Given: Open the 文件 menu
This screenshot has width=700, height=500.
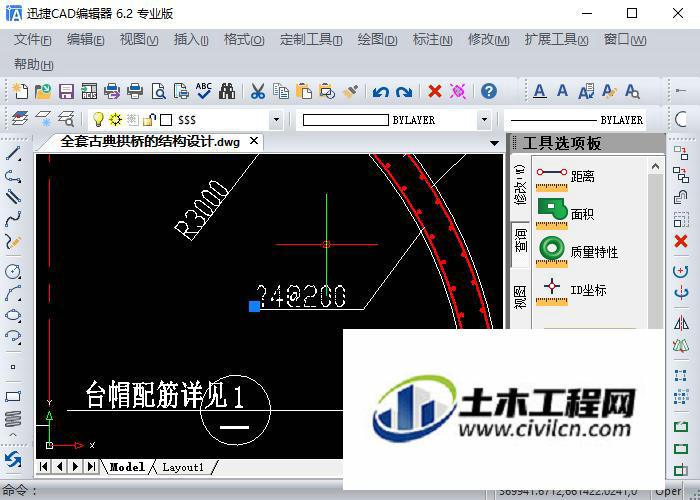Looking at the screenshot, I should tap(32, 40).
